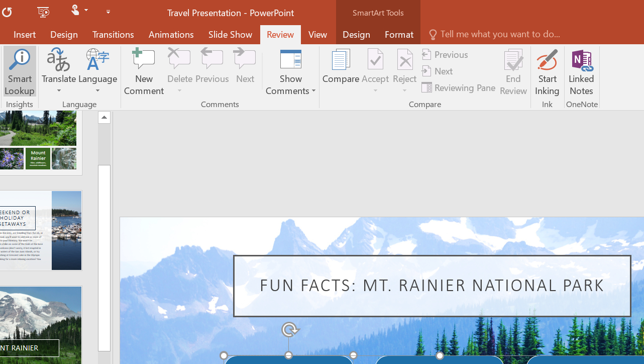Click the Fun Facts title text box
This screenshot has height=364, width=644.
(432, 286)
